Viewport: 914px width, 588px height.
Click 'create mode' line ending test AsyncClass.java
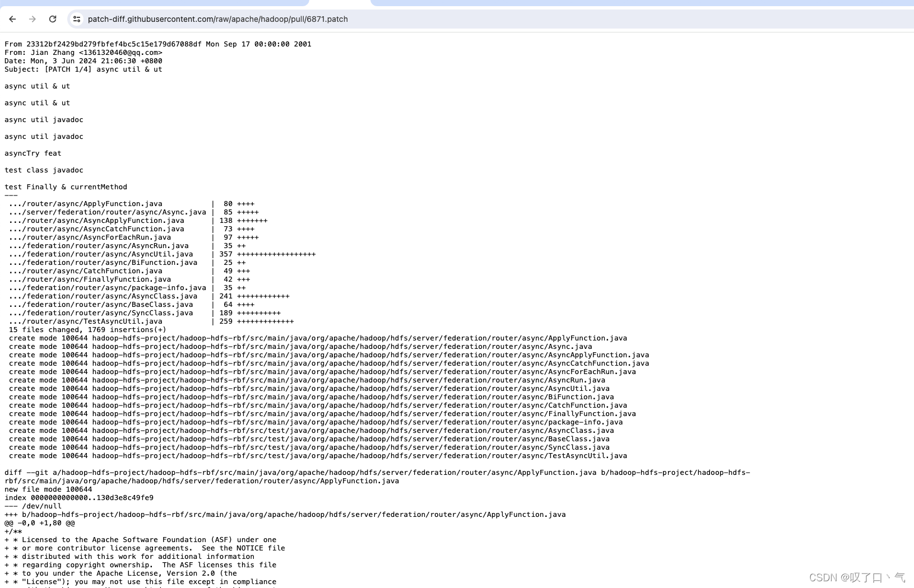click(x=312, y=431)
